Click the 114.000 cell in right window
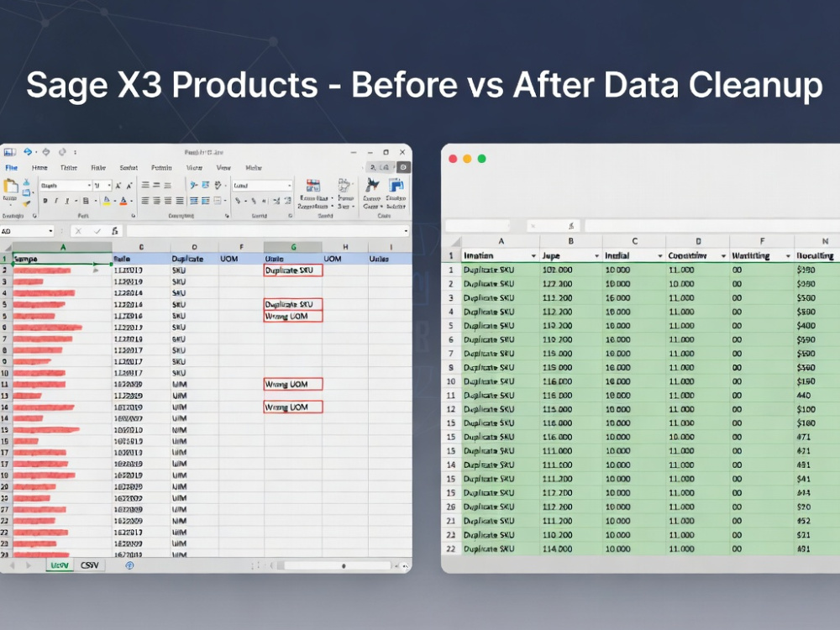This screenshot has height=630, width=840. tap(571, 549)
